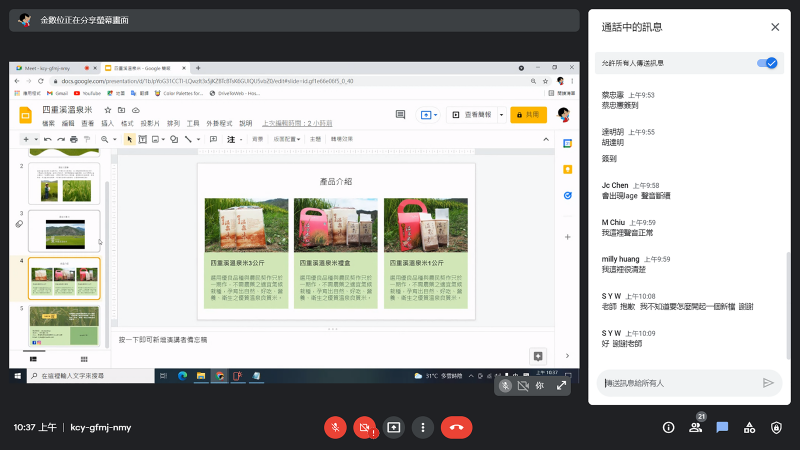800x450 pixels.
Task: Open the 插入 menu in Slides
Action: [x=107, y=123]
